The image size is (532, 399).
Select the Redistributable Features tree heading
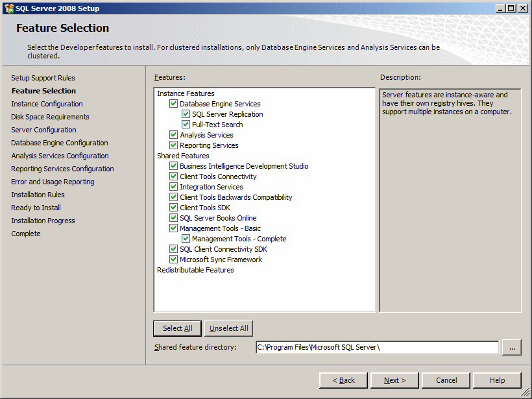(195, 270)
